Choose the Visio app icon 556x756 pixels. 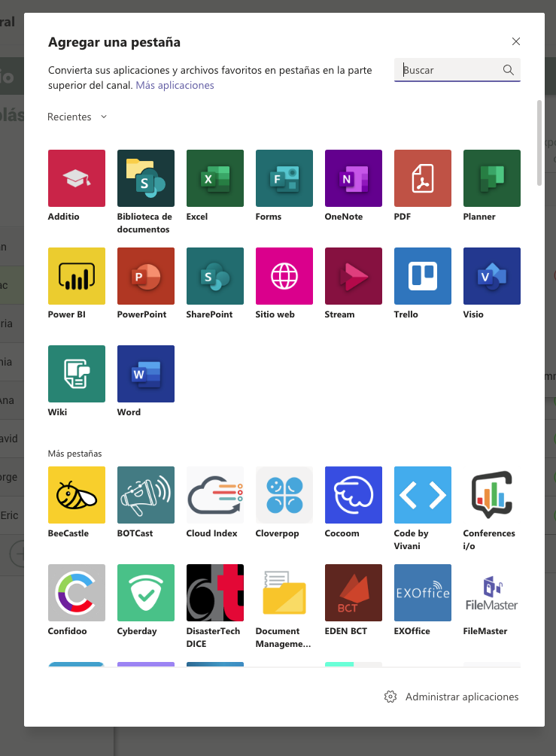[x=492, y=276]
